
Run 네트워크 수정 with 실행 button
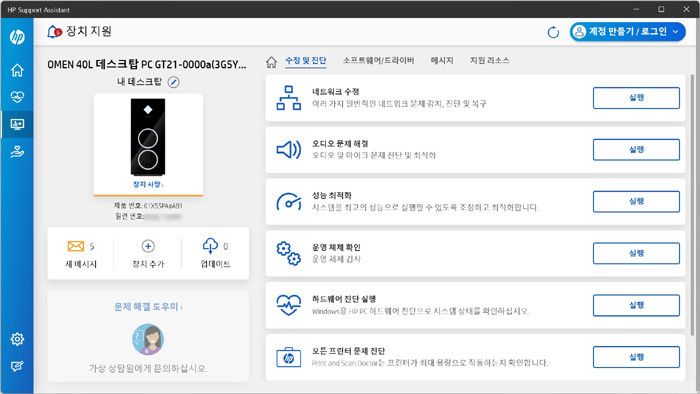click(x=636, y=98)
